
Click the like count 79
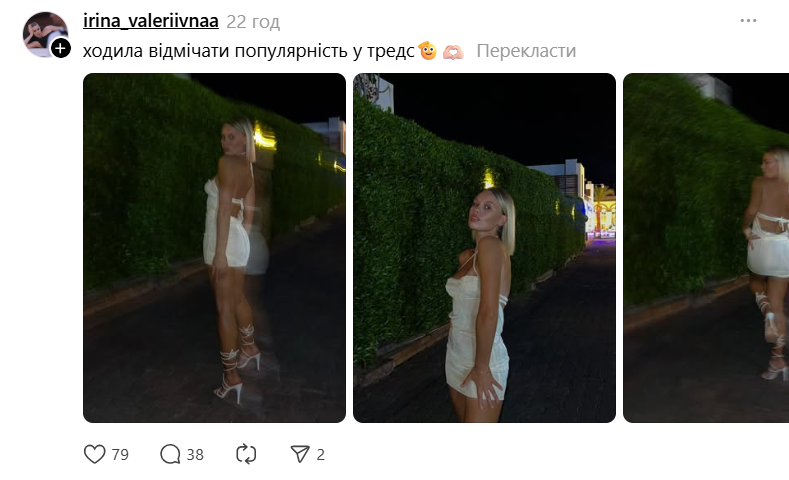pos(120,455)
